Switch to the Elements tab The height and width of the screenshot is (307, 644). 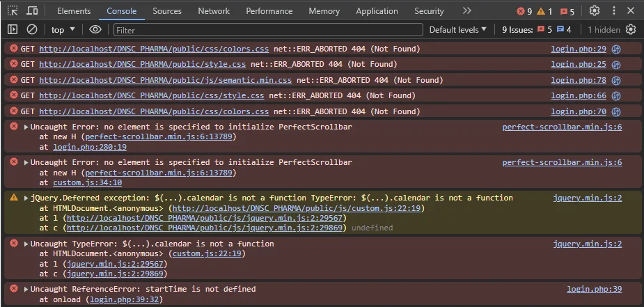point(74,11)
